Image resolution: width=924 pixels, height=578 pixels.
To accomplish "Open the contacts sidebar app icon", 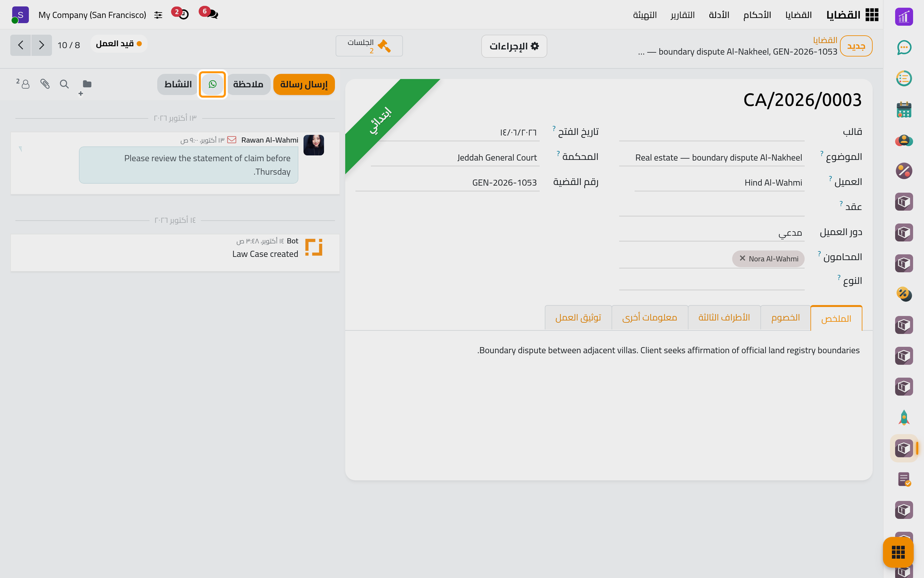I will (x=904, y=140).
